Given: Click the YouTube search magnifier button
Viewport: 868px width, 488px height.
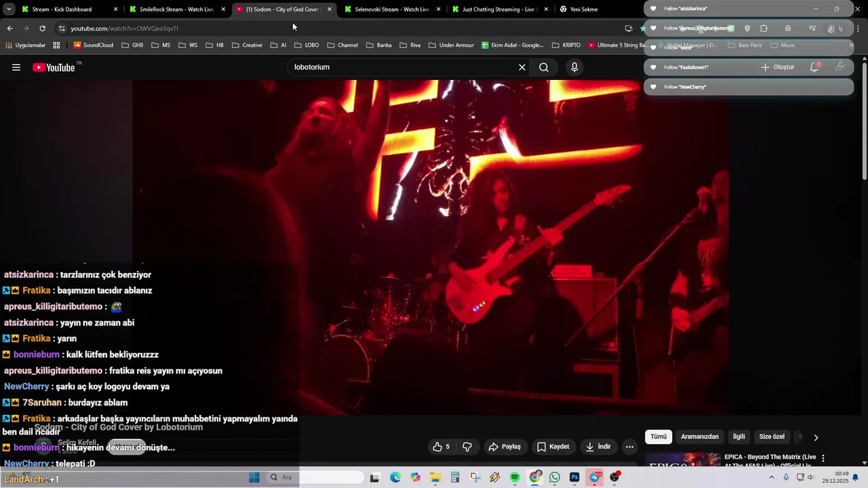Looking at the screenshot, I should (544, 67).
